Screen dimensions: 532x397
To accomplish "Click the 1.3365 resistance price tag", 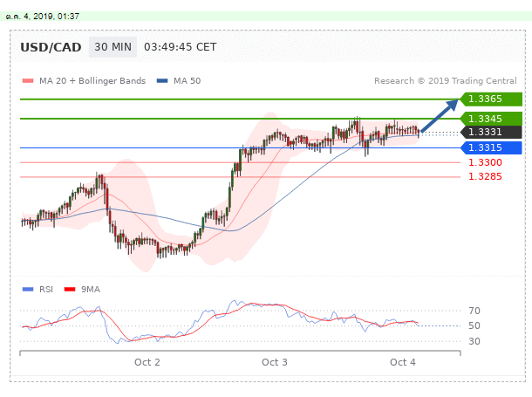I will [491, 99].
